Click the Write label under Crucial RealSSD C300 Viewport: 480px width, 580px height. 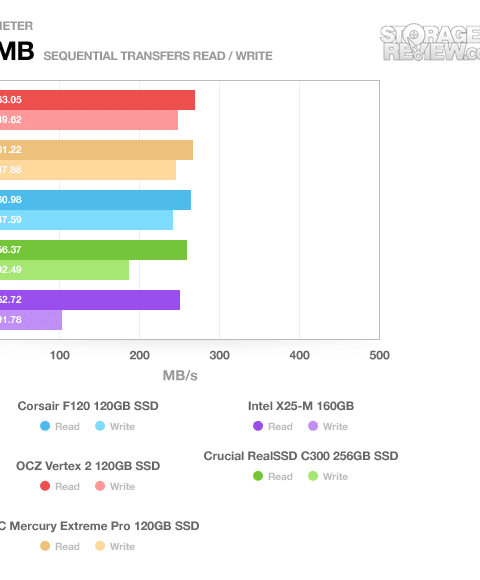click(335, 476)
